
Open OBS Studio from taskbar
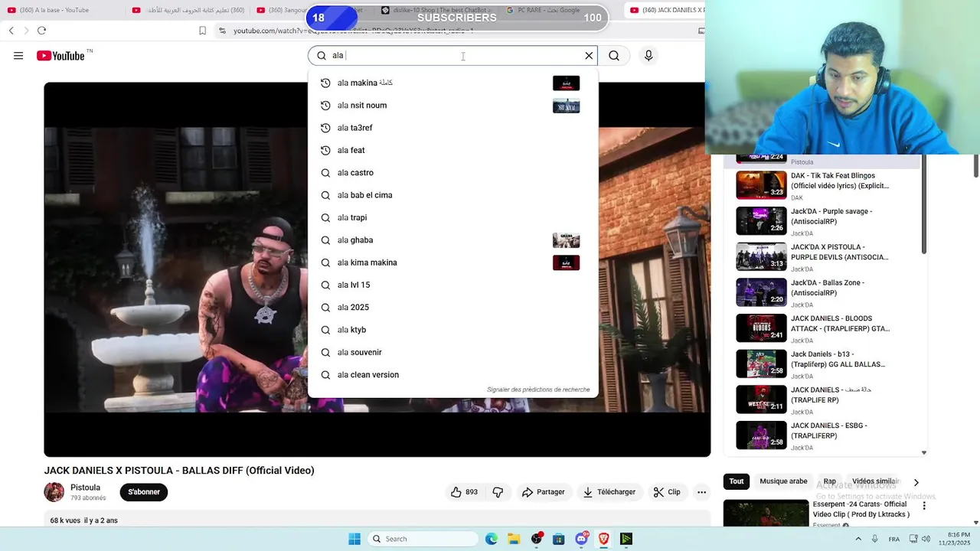(x=537, y=539)
